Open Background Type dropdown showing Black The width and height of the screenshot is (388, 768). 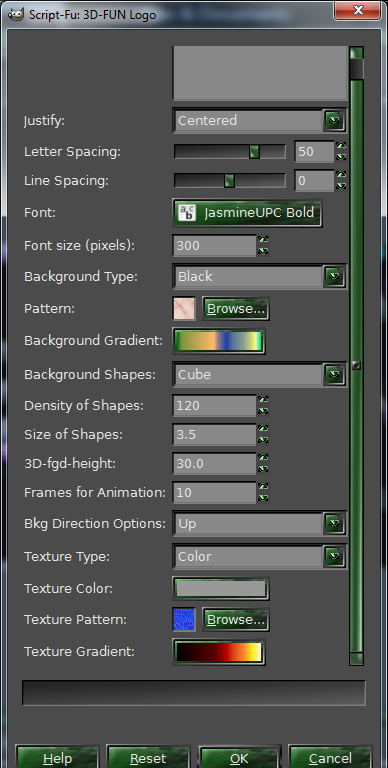click(260, 277)
